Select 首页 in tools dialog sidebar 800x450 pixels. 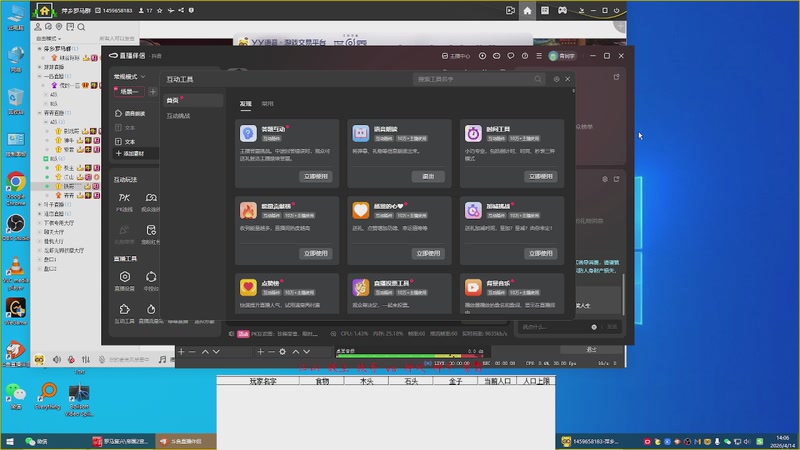(x=192, y=101)
